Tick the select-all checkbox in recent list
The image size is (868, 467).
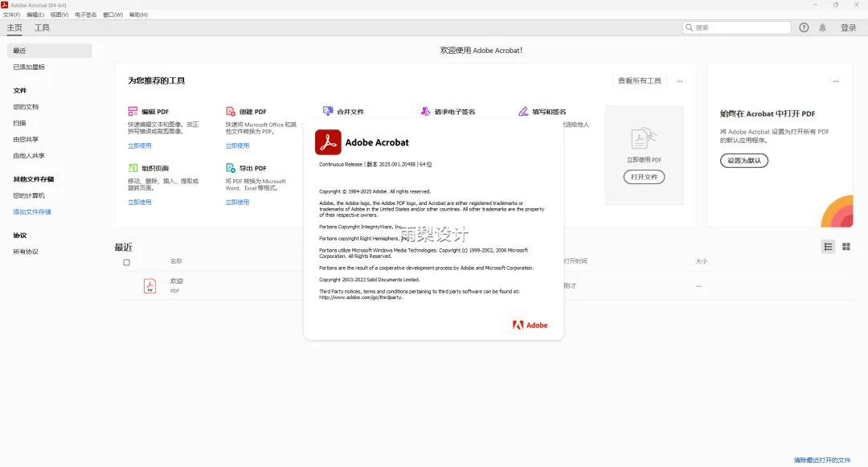(x=127, y=262)
